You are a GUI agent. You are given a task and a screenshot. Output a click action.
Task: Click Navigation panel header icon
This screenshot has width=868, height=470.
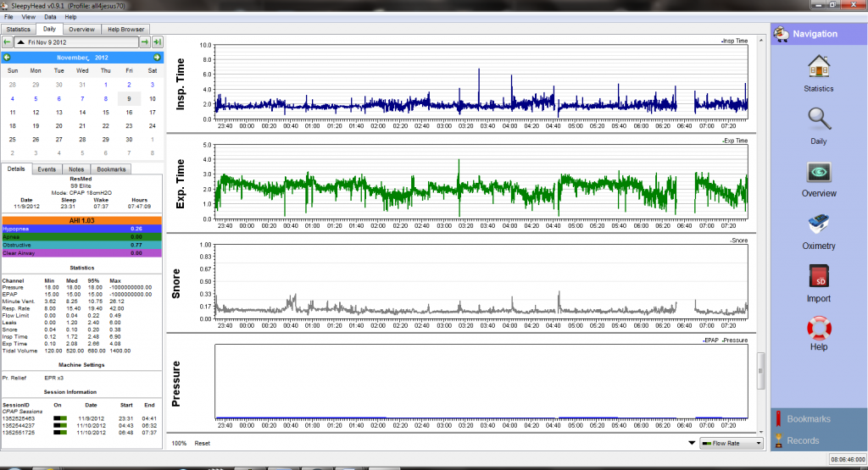pyautogui.click(x=781, y=34)
